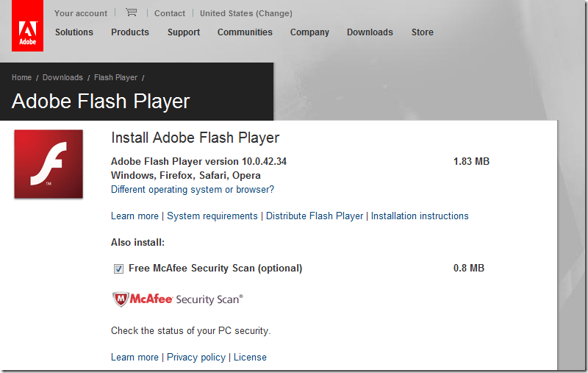The image size is (588, 373).
Task: Choose Different operating system or browser
Action: [x=193, y=190]
